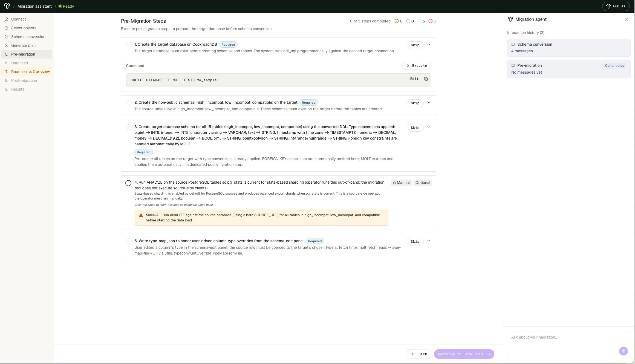Mark step 2 circle as complete

click(x=129, y=103)
